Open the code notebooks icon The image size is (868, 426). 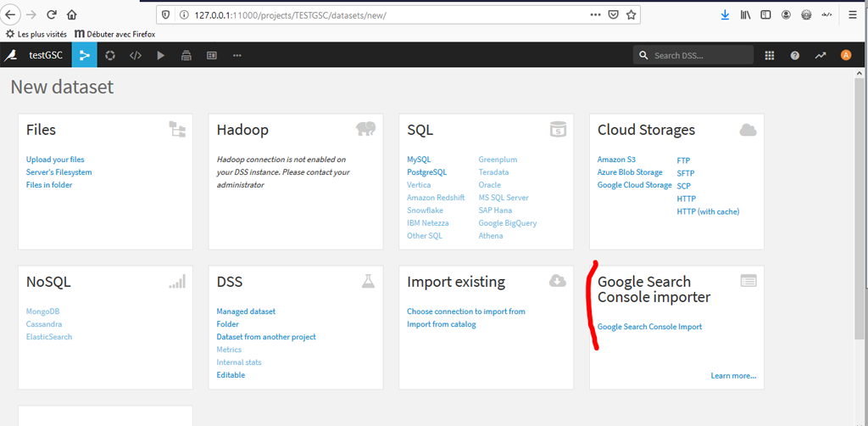pyautogui.click(x=135, y=55)
